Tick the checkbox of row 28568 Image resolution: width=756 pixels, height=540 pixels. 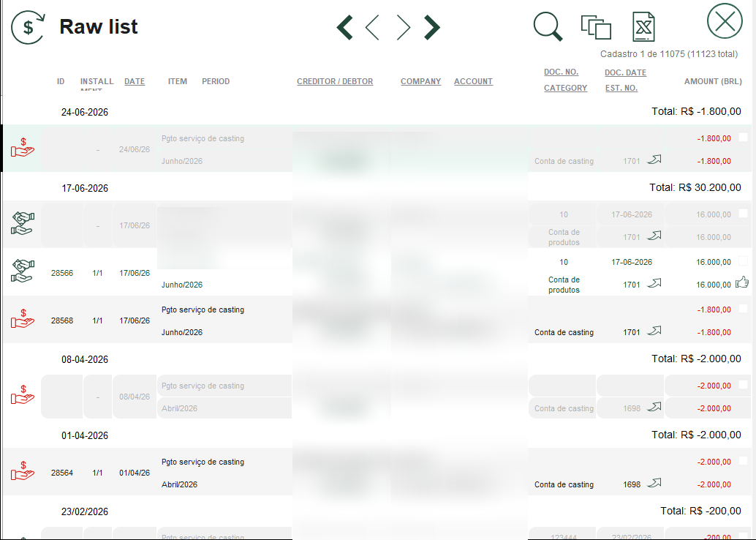click(x=743, y=308)
